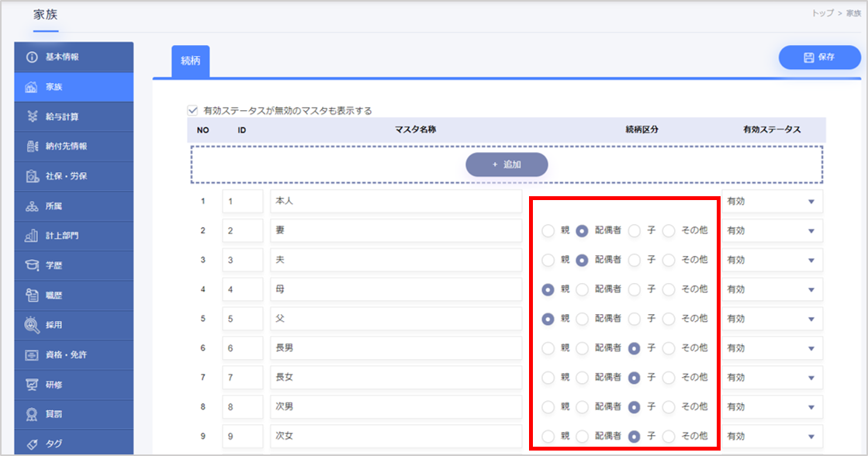Open 給与計算 via its sidebar icon

(33, 116)
